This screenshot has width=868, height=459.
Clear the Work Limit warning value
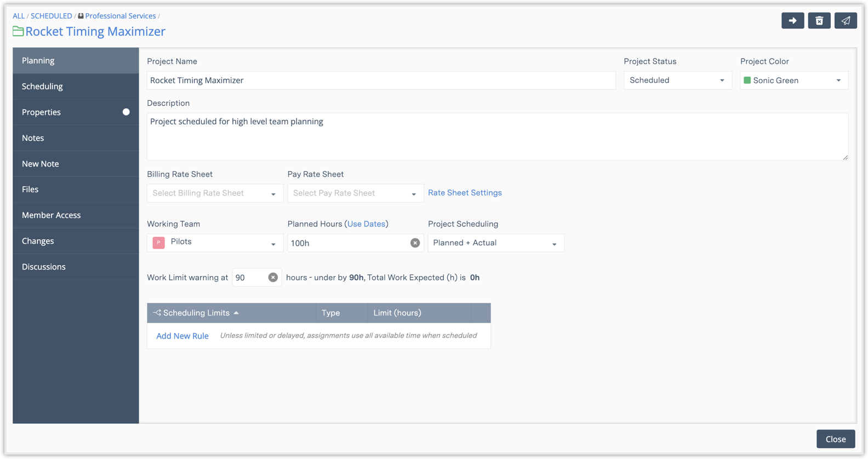(273, 278)
